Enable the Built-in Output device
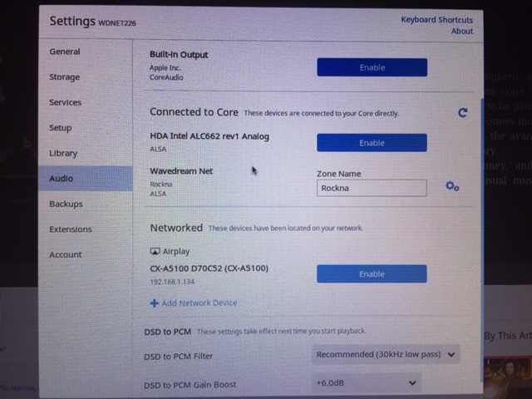Viewport: 532px width, 399px height. (x=372, y=67)
